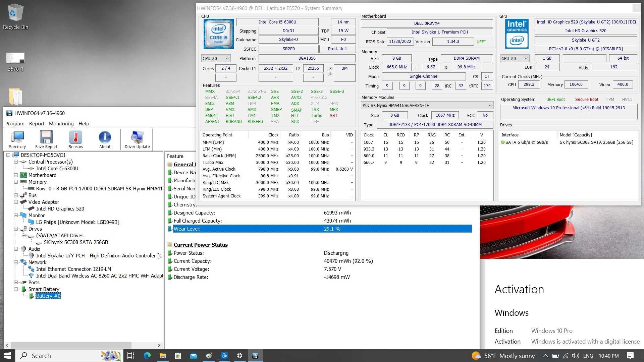The width and height of the screenshot is (644, 362).
Task: Open the folder icon on the desktop
Action: click(x=15, y=97)
